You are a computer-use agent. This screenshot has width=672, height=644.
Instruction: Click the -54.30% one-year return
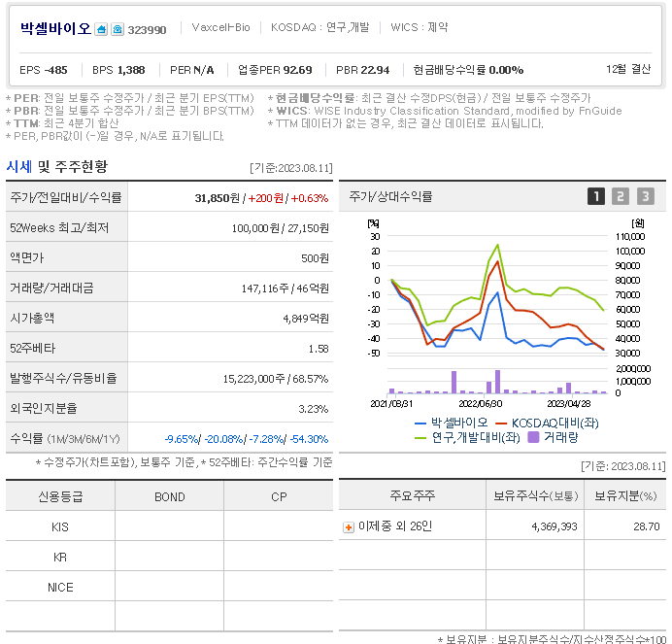tap(309, 439)
